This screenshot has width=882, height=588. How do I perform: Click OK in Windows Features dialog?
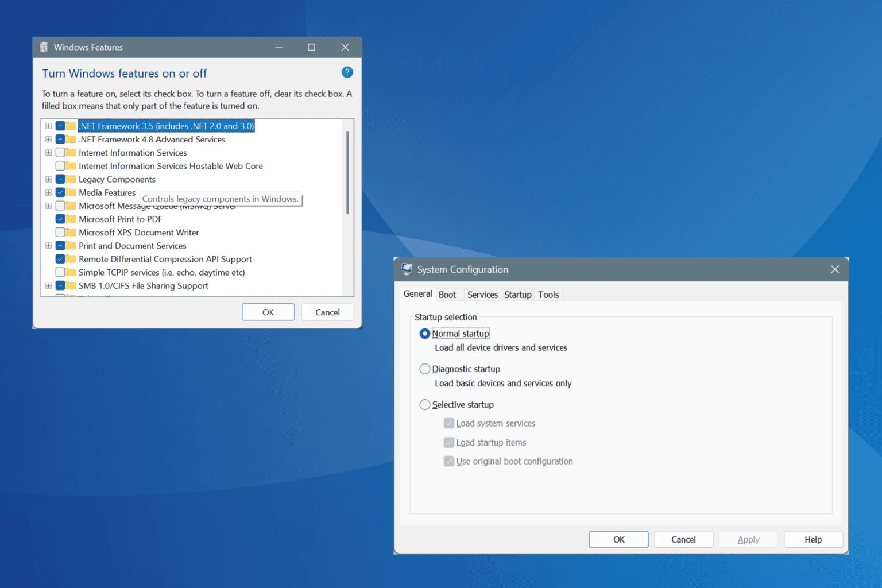tap(268, 312)
